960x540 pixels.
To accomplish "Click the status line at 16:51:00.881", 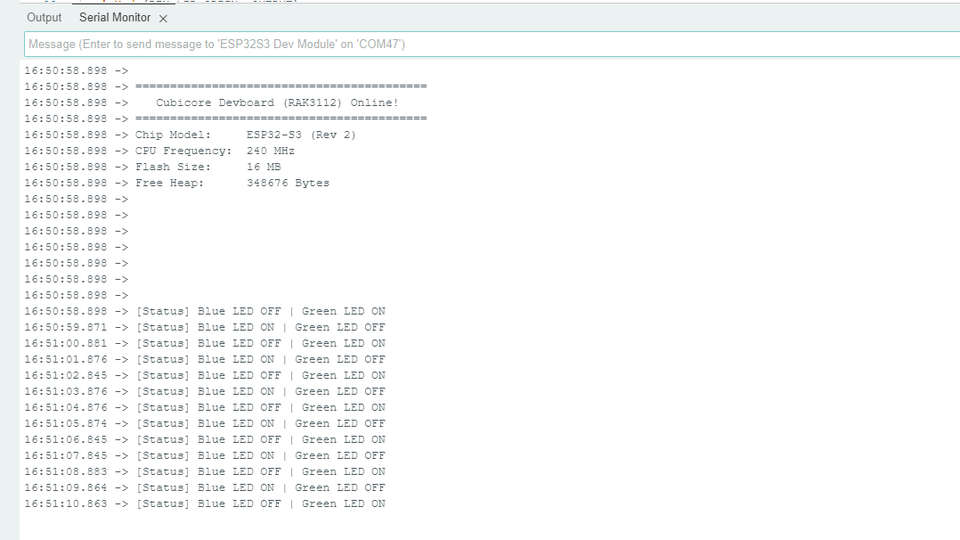I will 204,343.
